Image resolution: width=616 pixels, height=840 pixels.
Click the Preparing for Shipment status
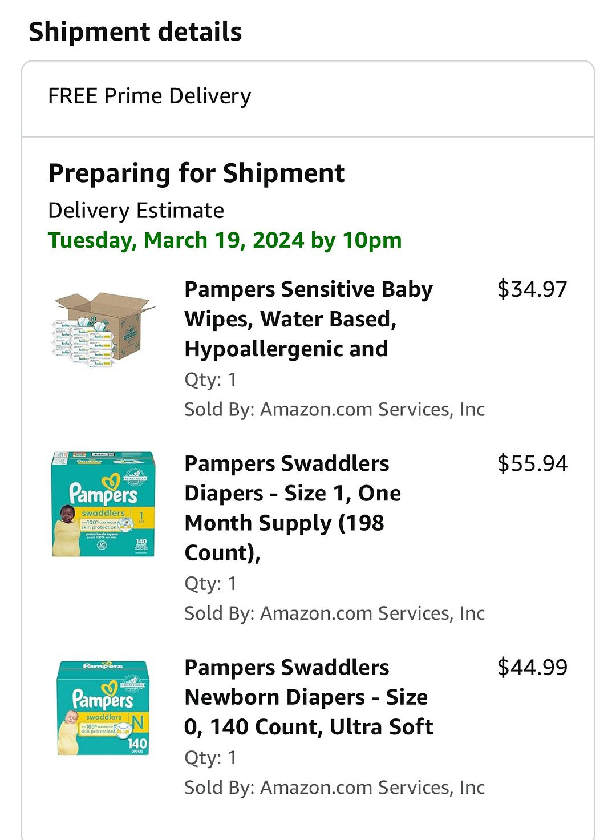[x=196, y=173]
